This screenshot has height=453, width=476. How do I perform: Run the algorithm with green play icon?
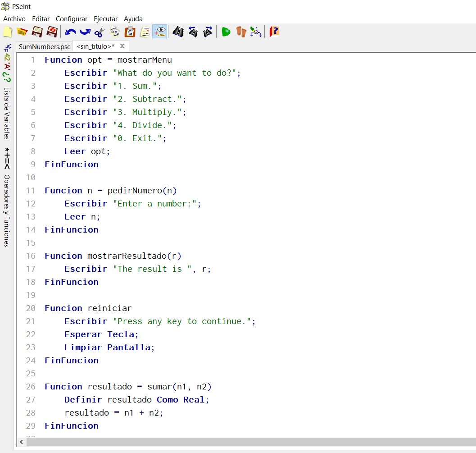click(x=226, y=32)
